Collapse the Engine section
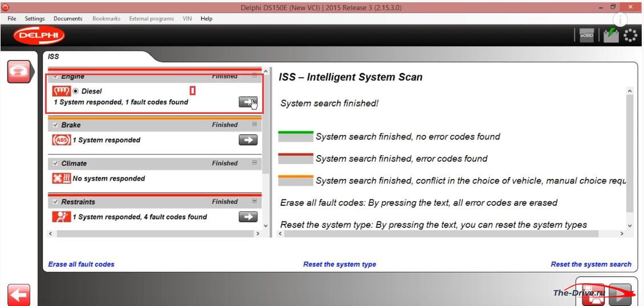 pos(254,76)
